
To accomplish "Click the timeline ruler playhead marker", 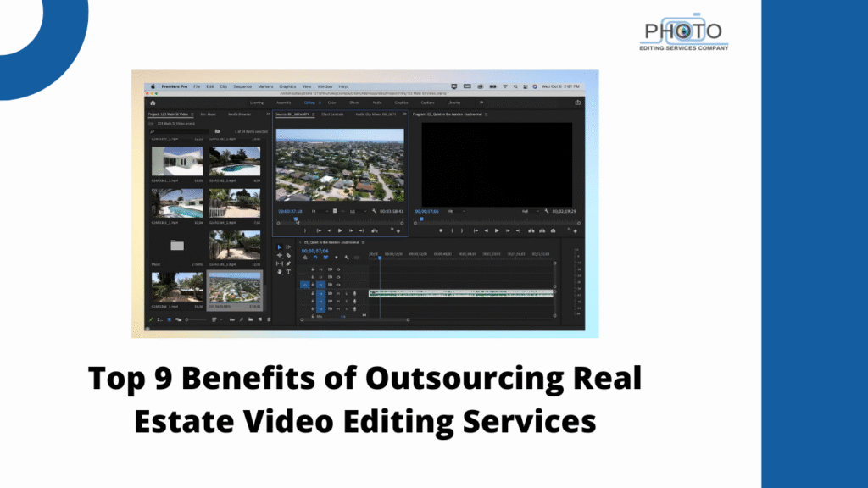I will [380, 258].
